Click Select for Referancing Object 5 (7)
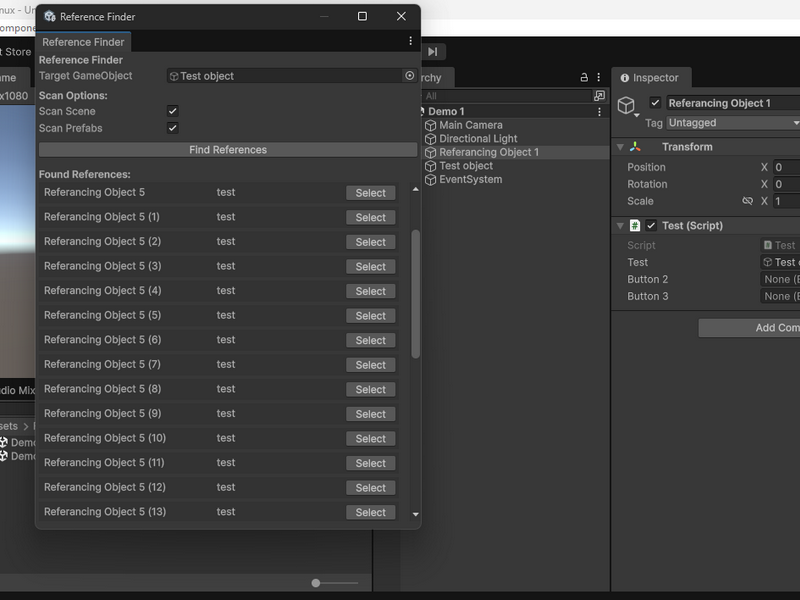 370,365
